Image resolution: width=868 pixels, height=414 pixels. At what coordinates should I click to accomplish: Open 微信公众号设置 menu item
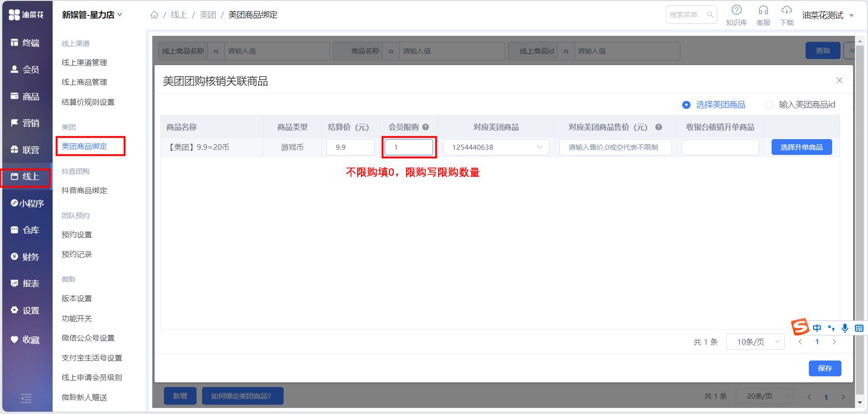tap(88, 338)
